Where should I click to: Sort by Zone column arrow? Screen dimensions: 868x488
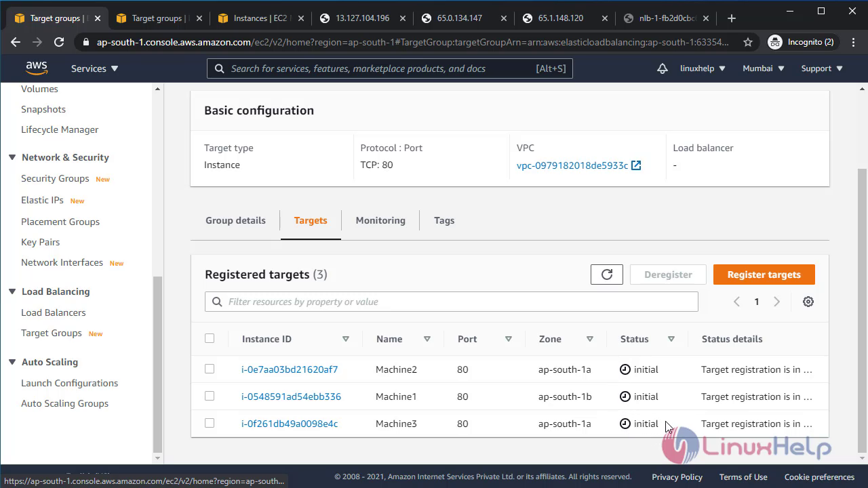(590, 339)
